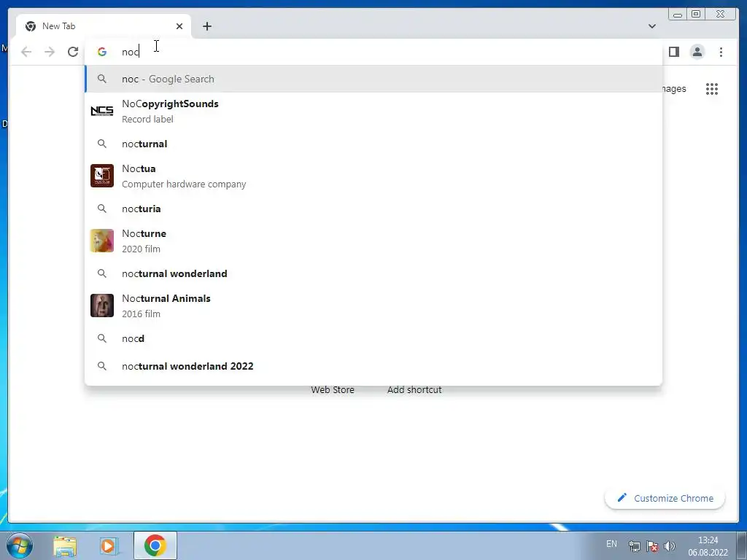Screen dimensions: 747x560
Task: Open the Google apps grid
Action: [712, 89]
